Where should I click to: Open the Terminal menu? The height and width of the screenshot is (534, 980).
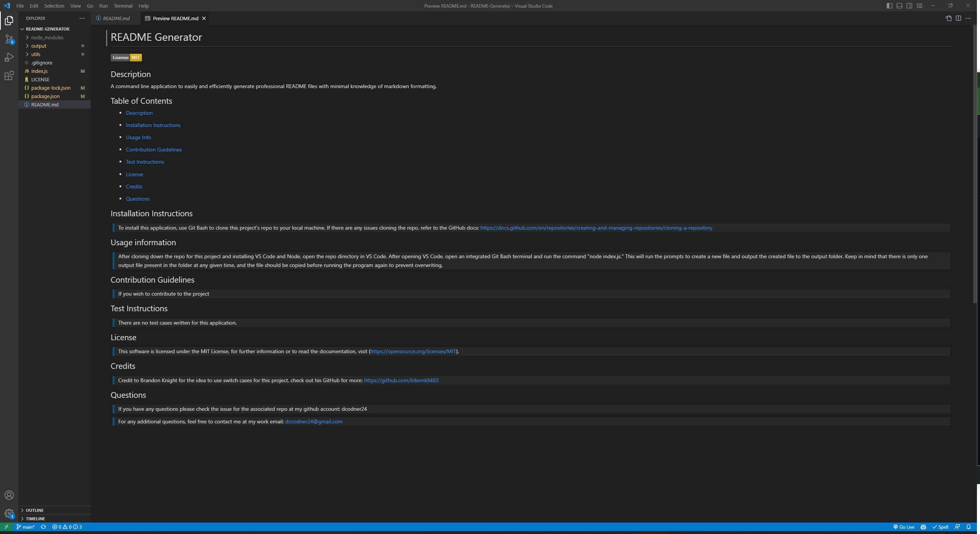123,6
